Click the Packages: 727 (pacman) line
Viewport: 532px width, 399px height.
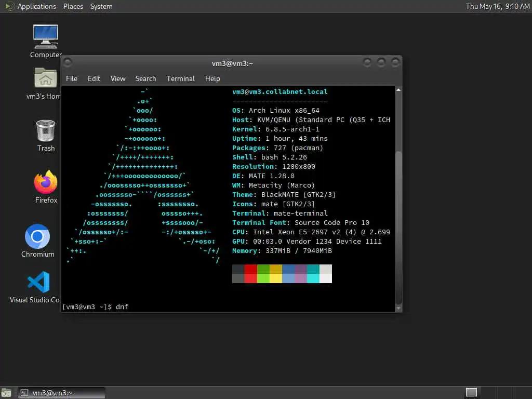pyautogui.click(x=277, y=148)
